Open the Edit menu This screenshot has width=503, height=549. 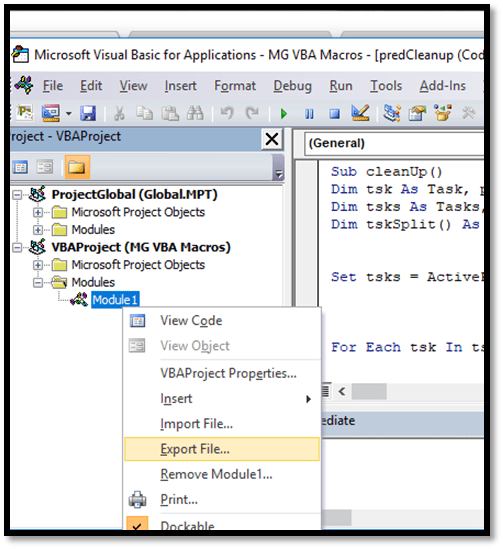tap(91, 85)
